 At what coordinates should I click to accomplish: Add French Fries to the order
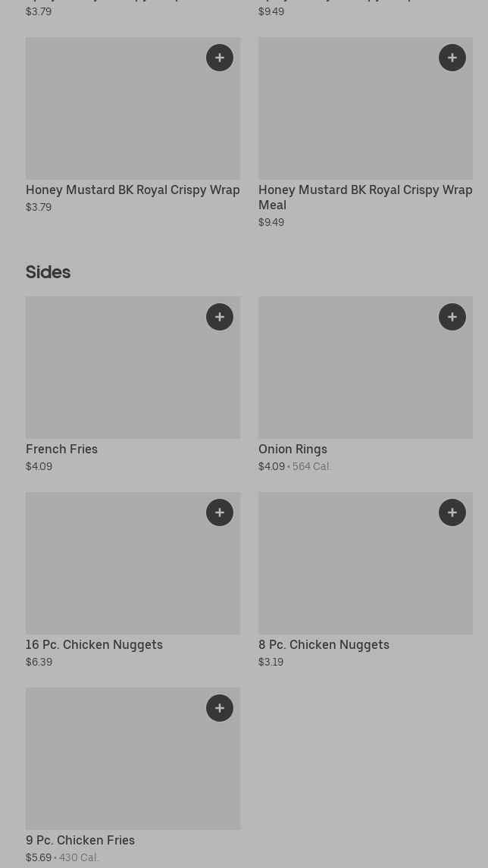point(220,317)
